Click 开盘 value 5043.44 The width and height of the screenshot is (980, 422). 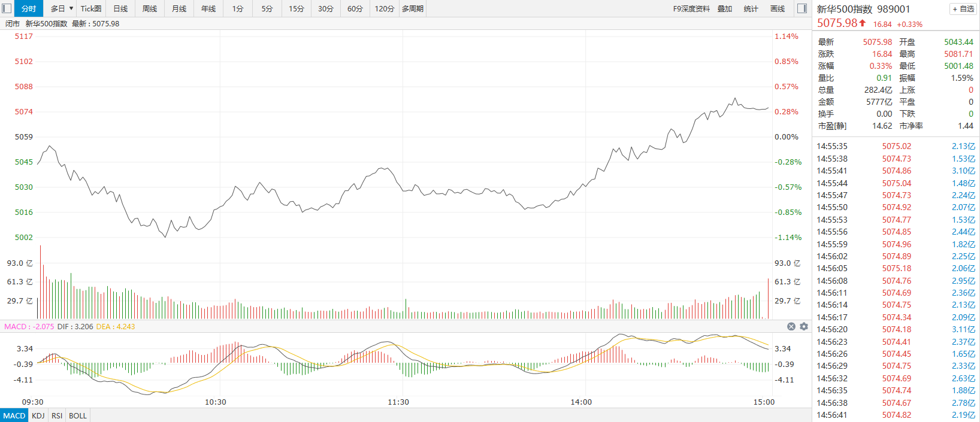coord(958,42)
